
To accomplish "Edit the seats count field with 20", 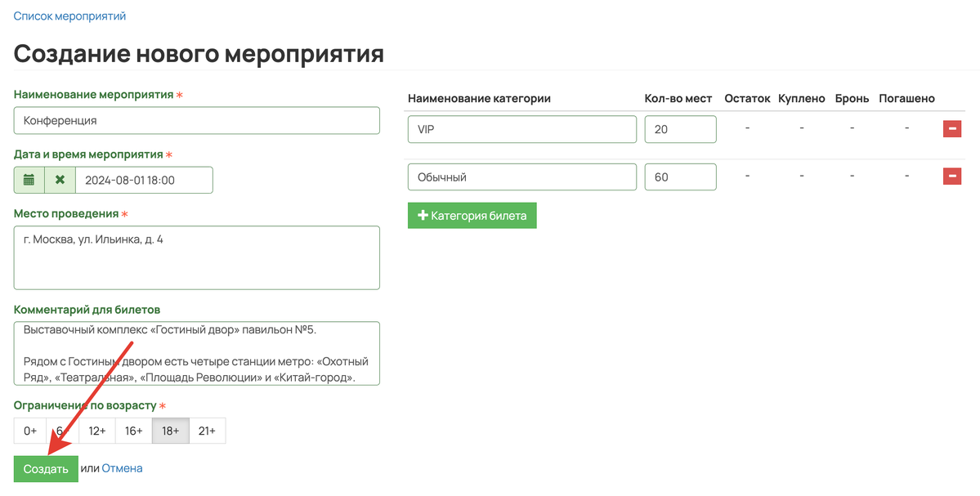I will (681, 129).
